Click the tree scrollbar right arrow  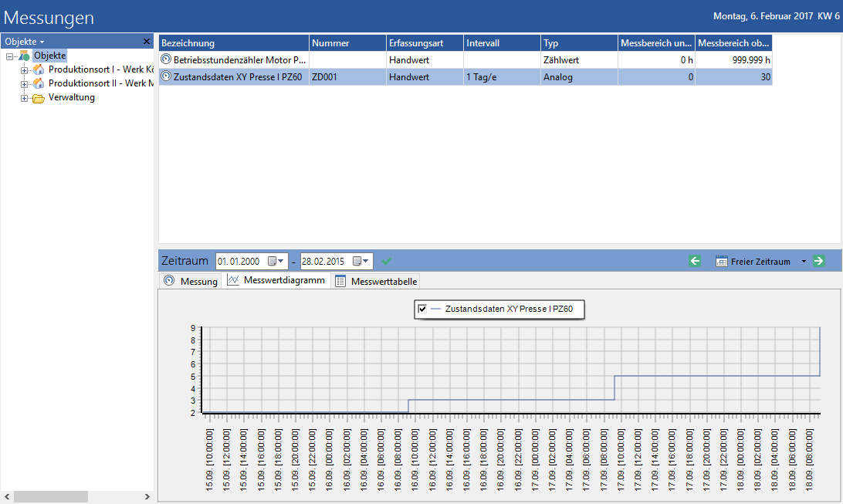(x=147, y=496)
